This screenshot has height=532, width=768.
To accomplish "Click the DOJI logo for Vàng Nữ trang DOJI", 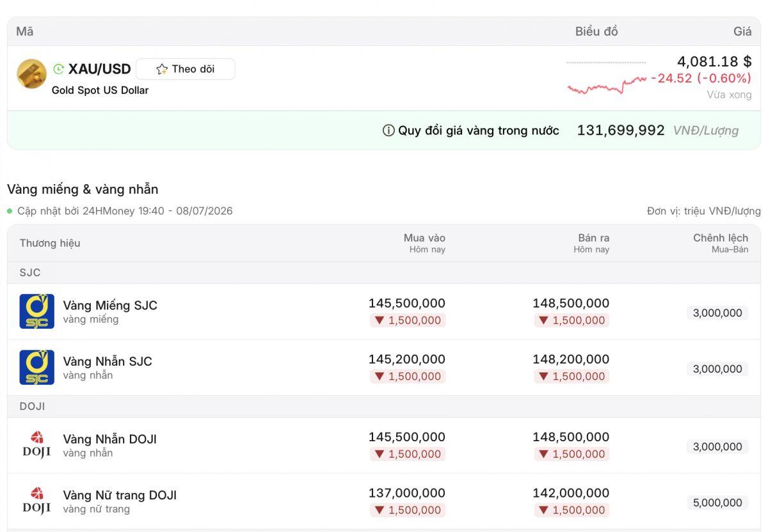I will (x=37, y=501).
